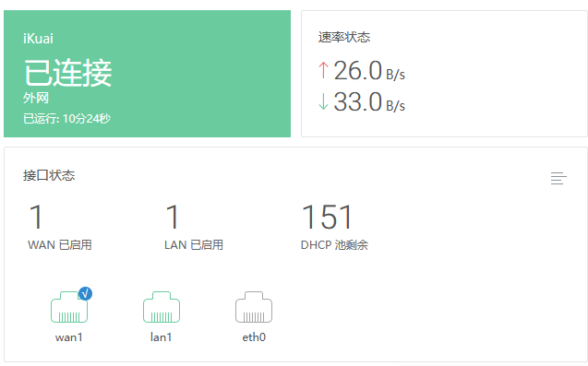Click the red upload arrow icon
Viewport: 588px width, 366px height.
coord(323,70)
